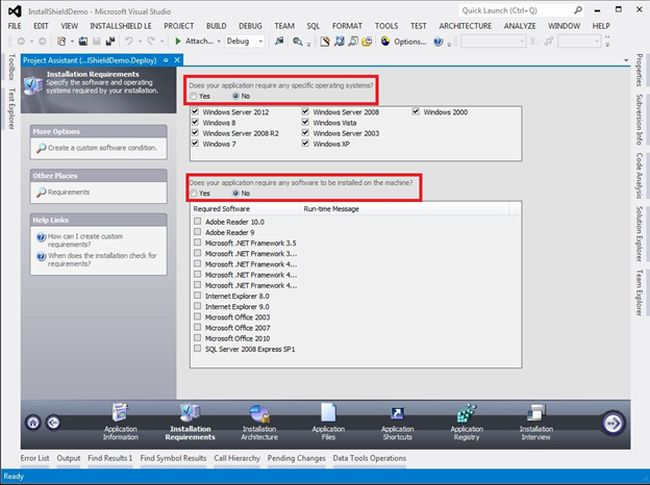Open the Solution Explorer side tab
Screen dimensions: 650x485
639,234
